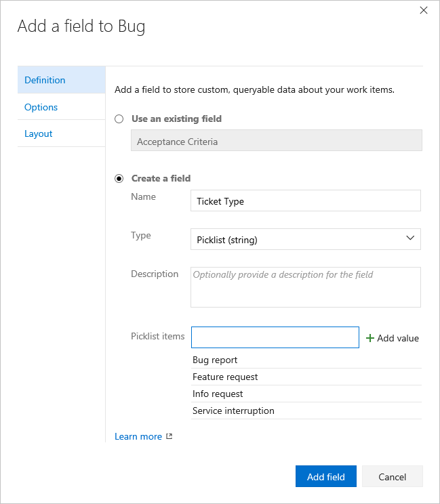
Task: Click into the Name text field
Action: coord(305,201)
